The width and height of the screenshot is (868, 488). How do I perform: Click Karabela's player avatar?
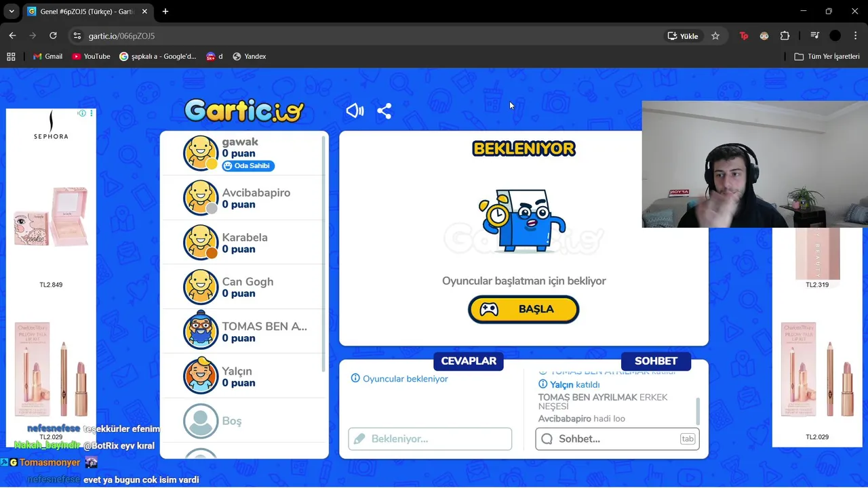[x=201, y=242]
